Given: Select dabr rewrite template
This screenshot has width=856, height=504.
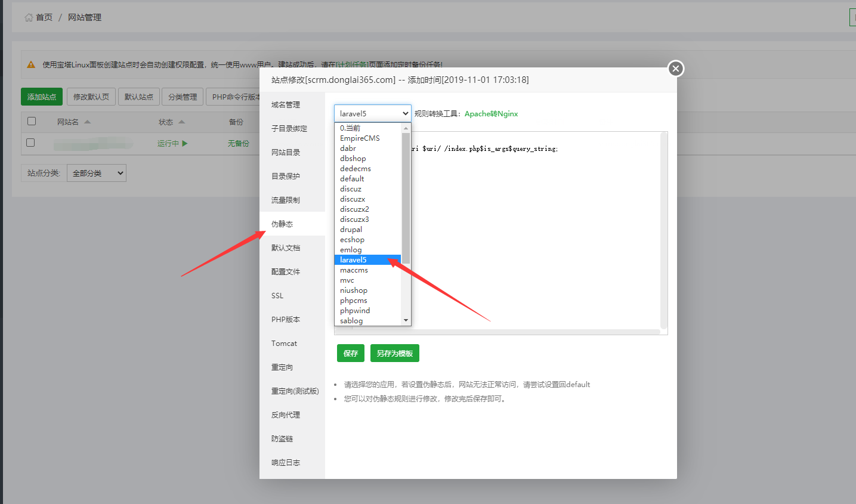Looking at the screenshot, I should (368, 149).
